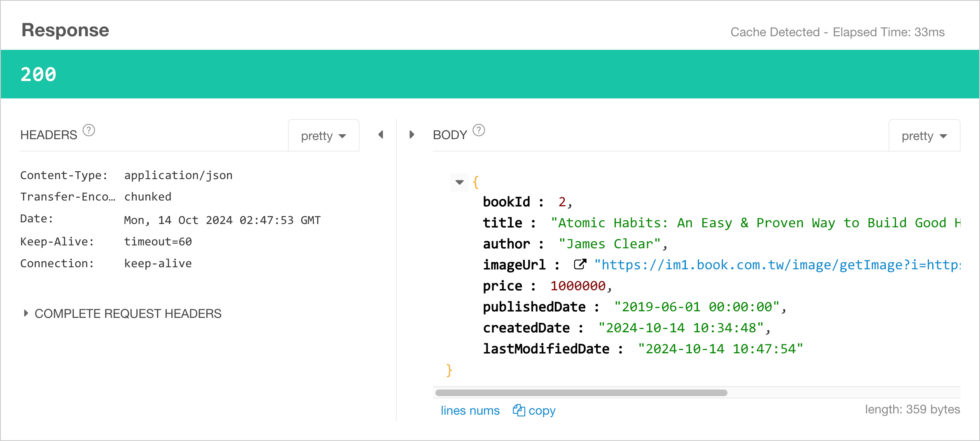Viewport: 980px width, 441px height.
Task: Click the closing brace of JSON body
Action: click(449, 370)
